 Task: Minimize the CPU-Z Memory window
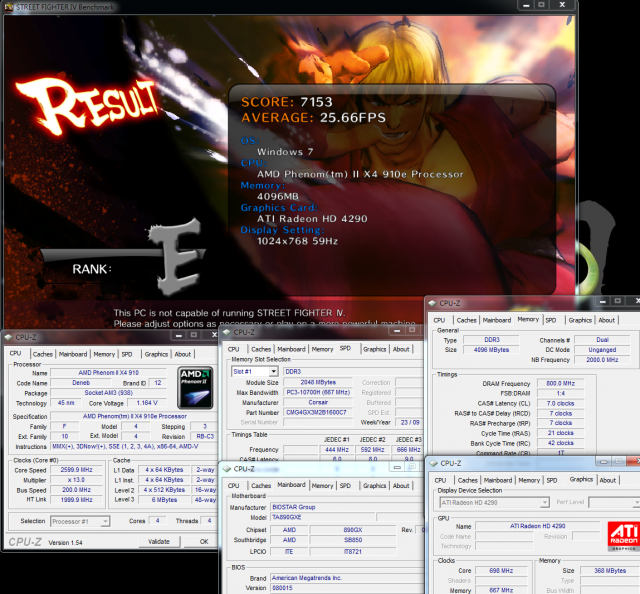pos(602,301)
